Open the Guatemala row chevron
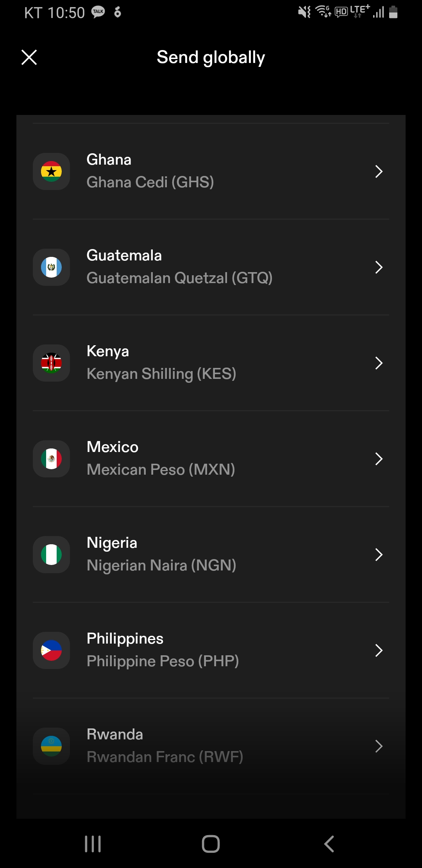 [x=378, y=267]
